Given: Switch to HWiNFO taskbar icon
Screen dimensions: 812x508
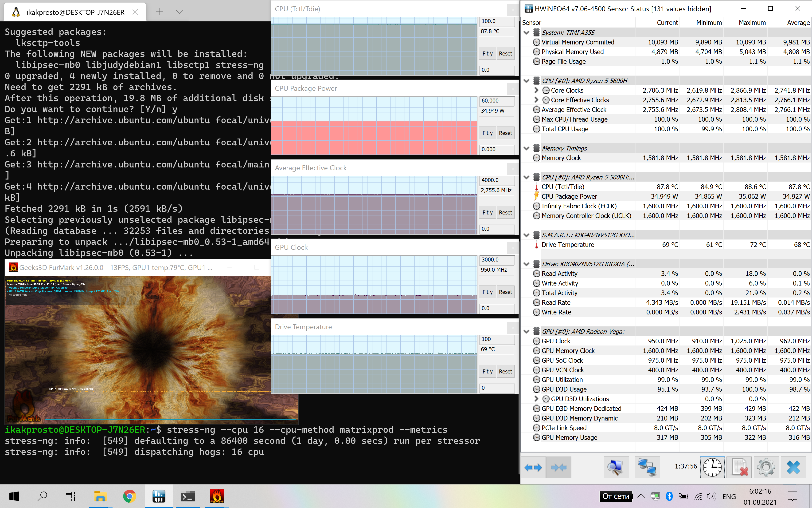Looking at the screenshot, I should pyautogui.click(x=159, y=496).
